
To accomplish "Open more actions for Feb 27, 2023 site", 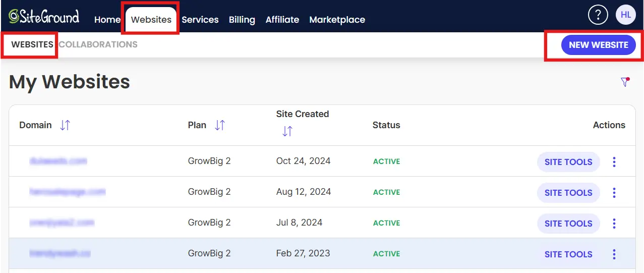I will (x=614, y=254).
